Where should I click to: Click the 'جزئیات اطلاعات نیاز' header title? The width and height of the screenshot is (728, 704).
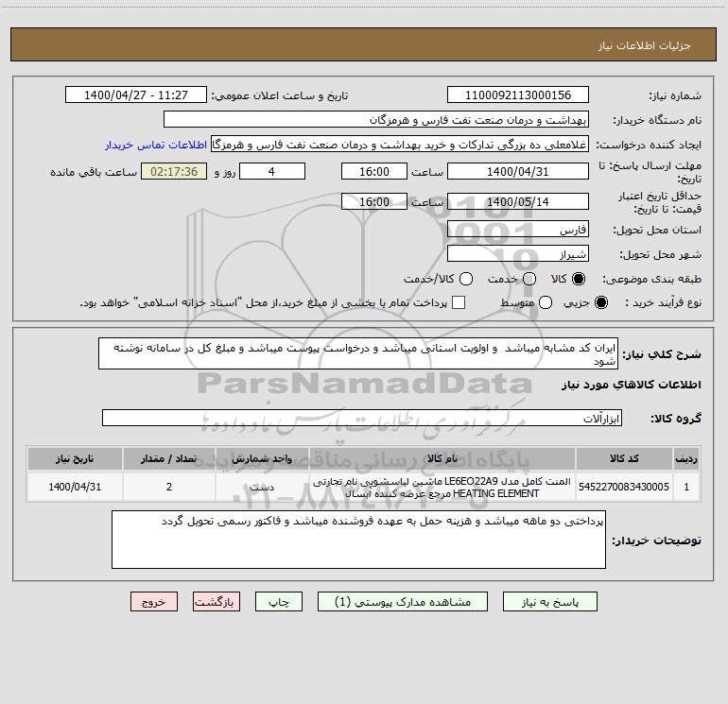click(x=645, y=45)
